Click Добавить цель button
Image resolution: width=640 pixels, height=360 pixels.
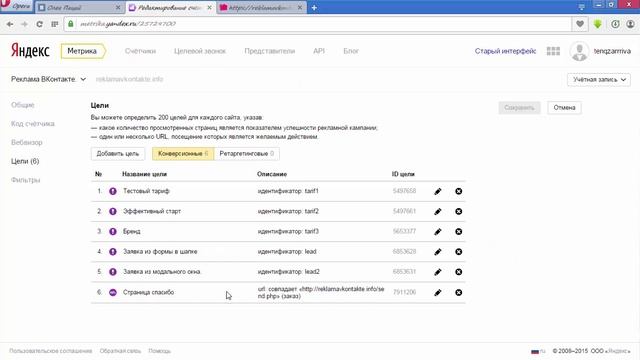coord(118,153)
